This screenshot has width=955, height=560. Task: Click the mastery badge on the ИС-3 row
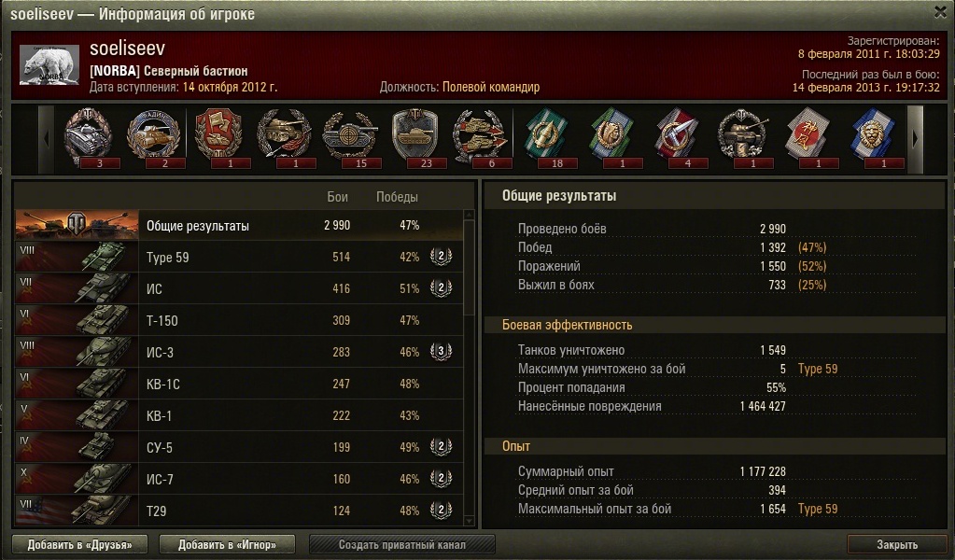[441, 351]
